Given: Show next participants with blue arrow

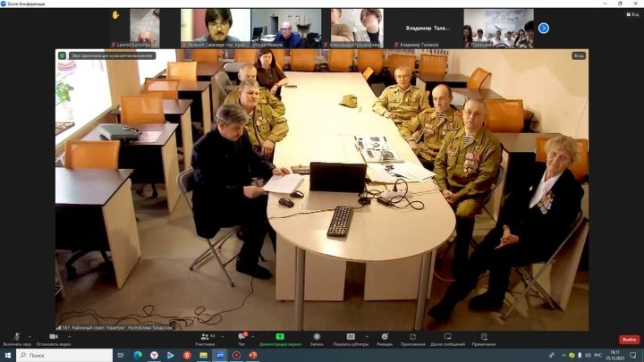Looking at the screenshot, I should (x=544, y=28).
